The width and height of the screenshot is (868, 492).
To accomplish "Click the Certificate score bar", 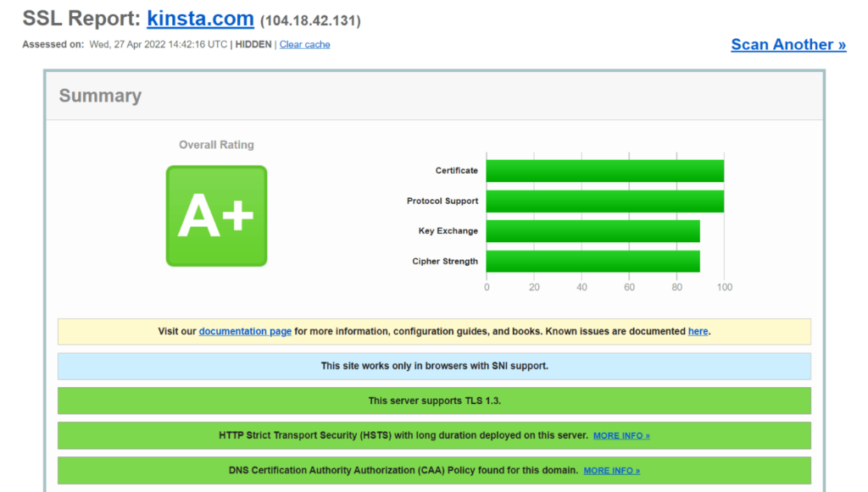I will (x=604, y=171).
